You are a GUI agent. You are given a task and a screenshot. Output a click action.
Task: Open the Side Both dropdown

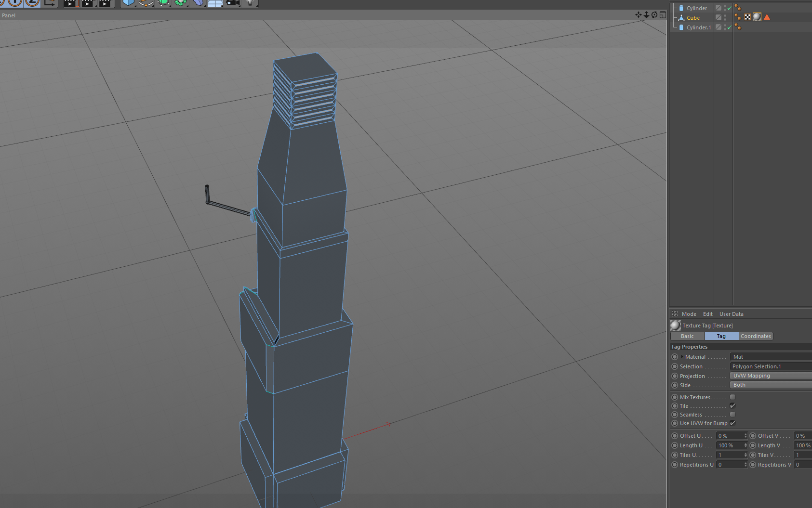(x=771, y=385)
